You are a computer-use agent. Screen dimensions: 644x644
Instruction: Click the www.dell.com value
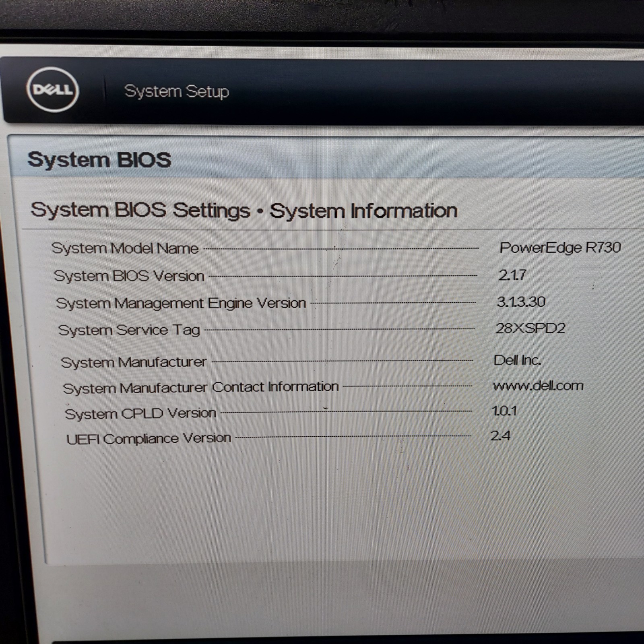[538, 386]
